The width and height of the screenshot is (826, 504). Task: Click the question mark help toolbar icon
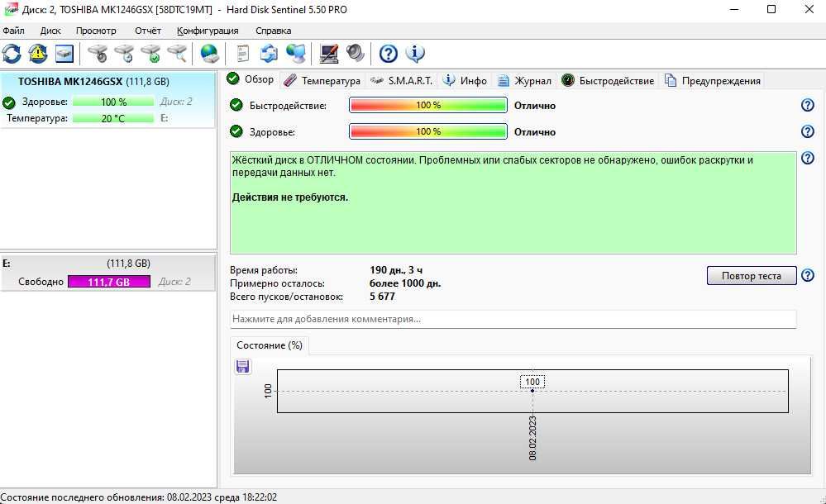(x=389, y=54)
